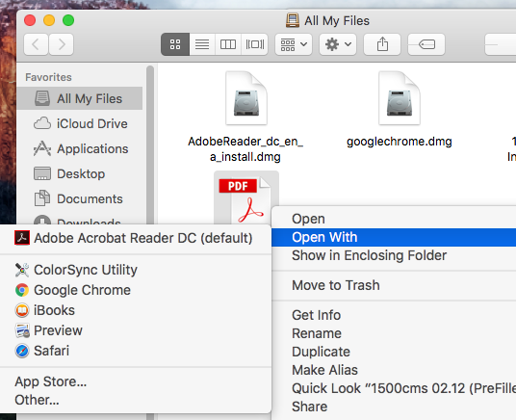
Task: Choose Open from the context menu
Action: point(394,219)
